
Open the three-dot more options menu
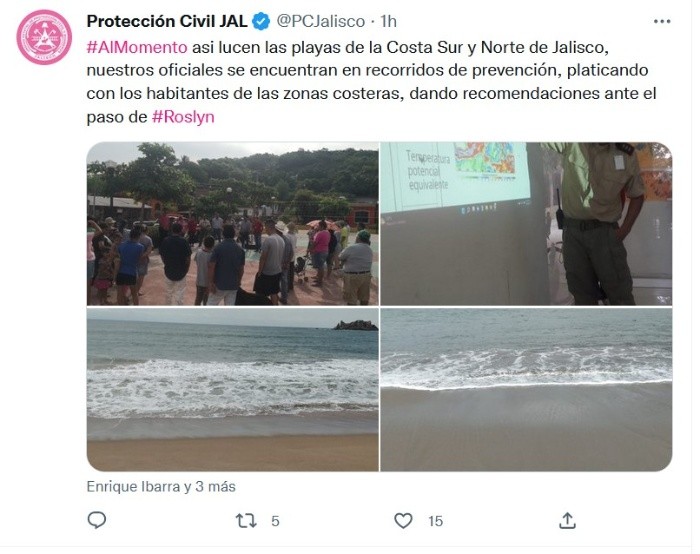(x=662, y=21)
